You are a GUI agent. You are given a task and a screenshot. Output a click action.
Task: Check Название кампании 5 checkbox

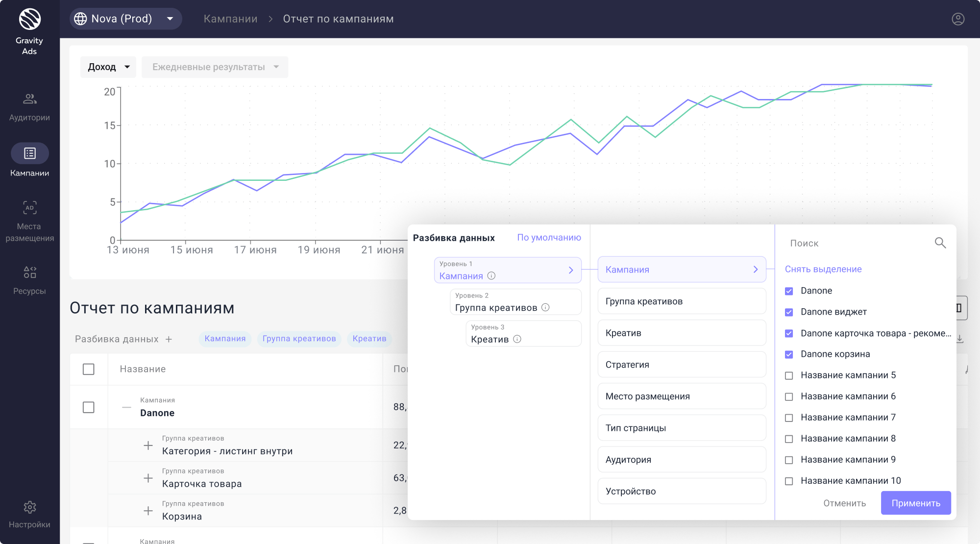(789, 375)
